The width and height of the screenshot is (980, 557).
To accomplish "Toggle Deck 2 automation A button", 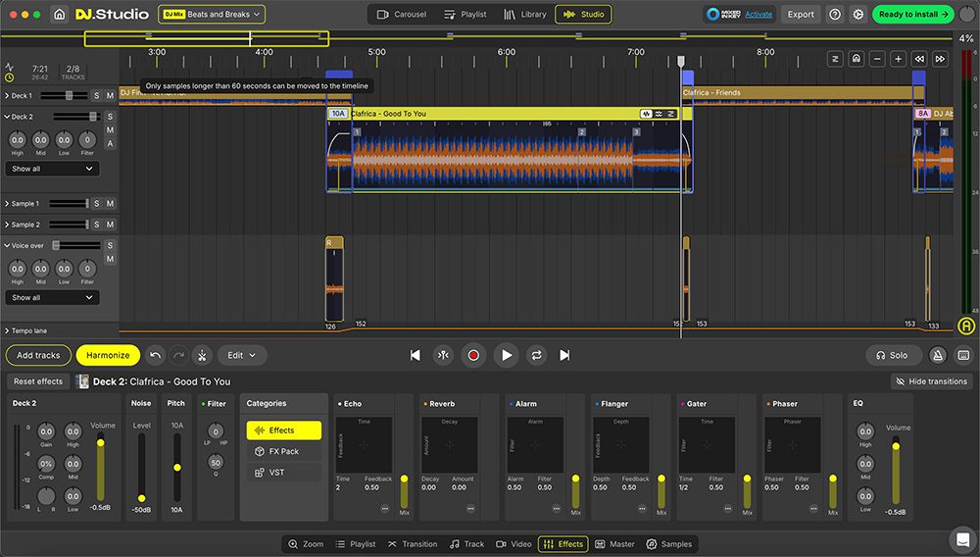I will click(110, 144).
